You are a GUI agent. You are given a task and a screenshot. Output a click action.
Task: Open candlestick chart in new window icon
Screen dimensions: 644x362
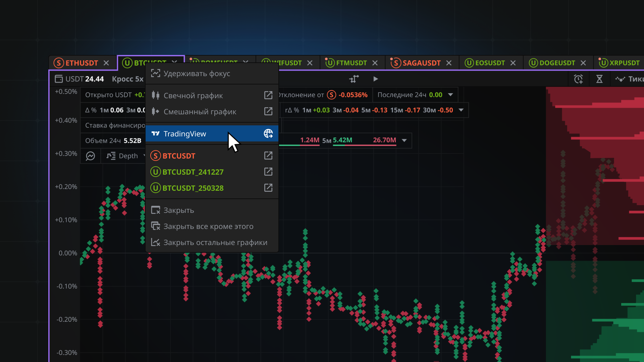268,95
